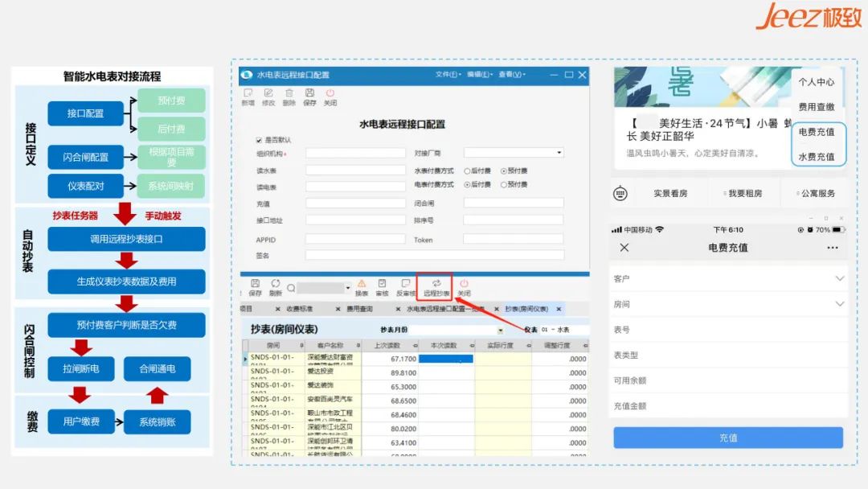Click the 新增 (New) icon in toolbar
This screenshot has height=489, width=868.
pos(247,97)
